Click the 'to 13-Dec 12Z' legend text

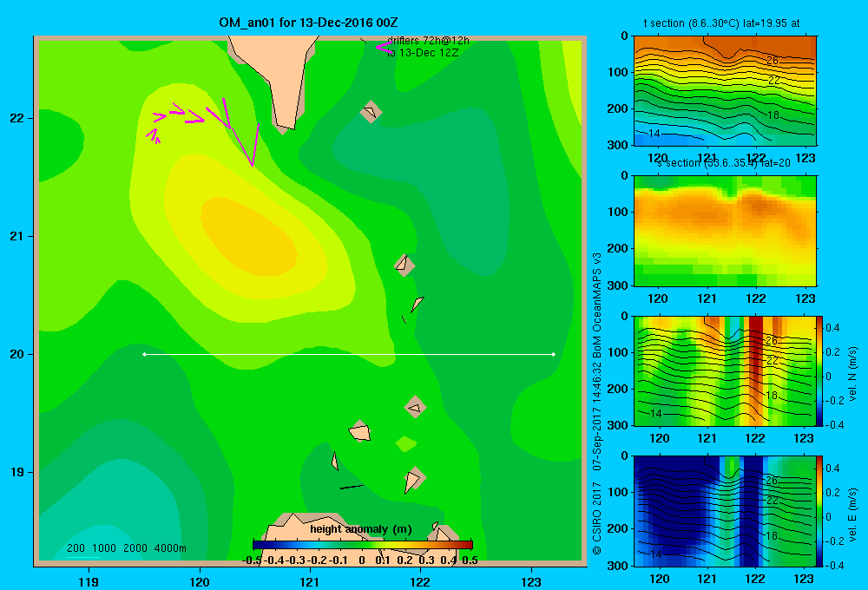pyautogui.click(x=423, y=53)
